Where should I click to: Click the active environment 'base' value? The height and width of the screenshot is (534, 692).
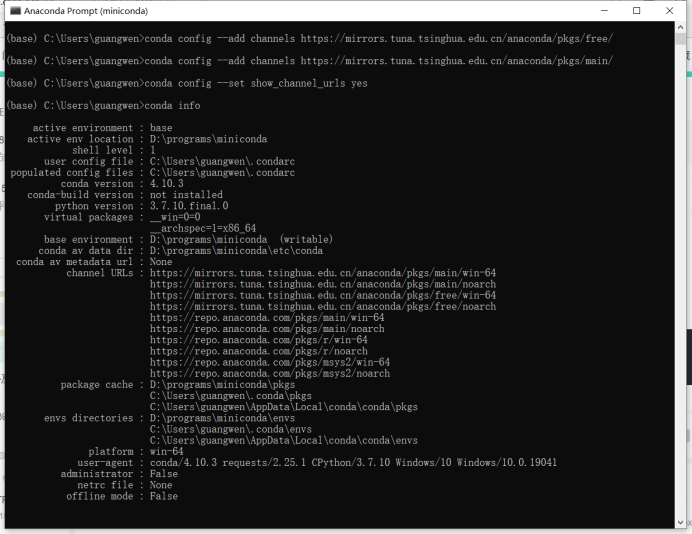click(x=161, y=128)
